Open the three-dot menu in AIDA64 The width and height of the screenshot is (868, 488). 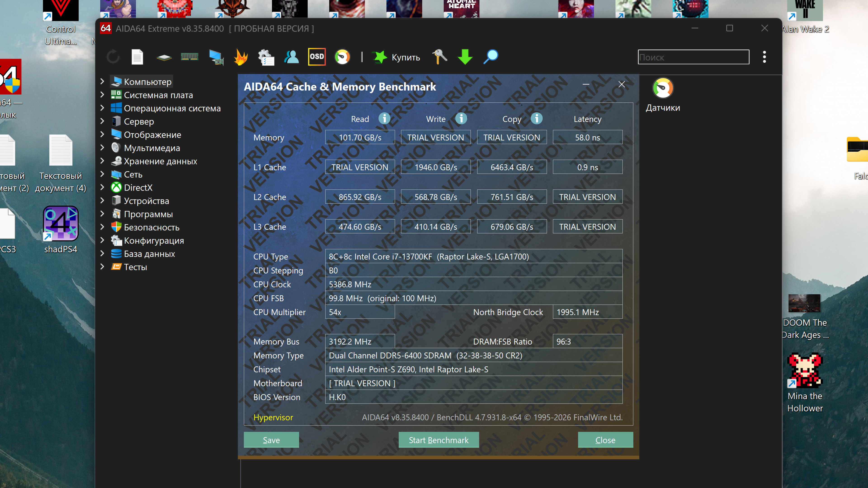pyautogui.click(x=764, y=57)
